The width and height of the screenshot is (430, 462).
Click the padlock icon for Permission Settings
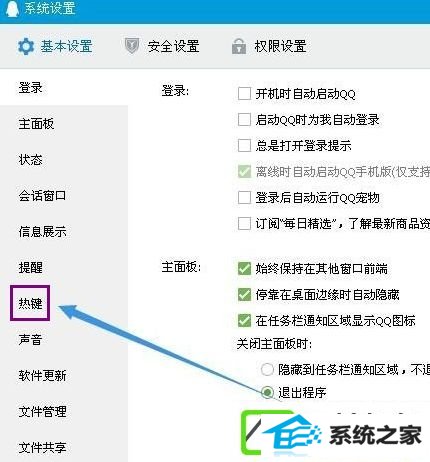[x=239, y=46]
